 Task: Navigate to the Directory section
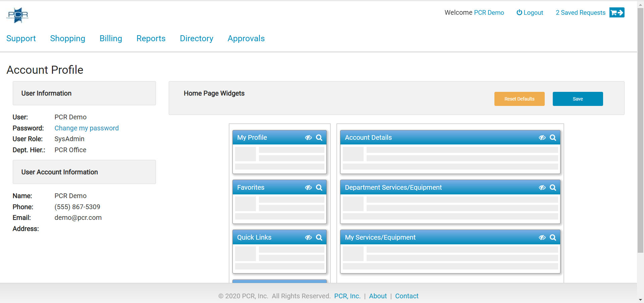196,39
